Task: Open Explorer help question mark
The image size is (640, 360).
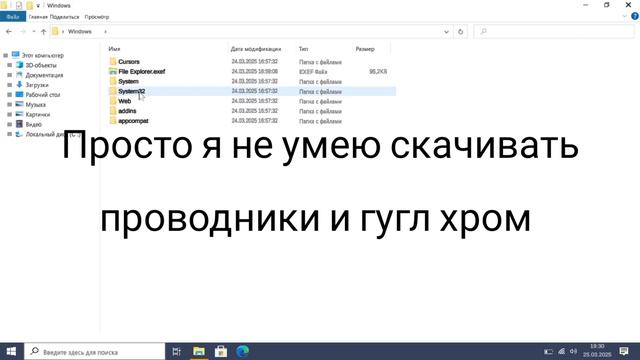Action: [x=635, y=16]
